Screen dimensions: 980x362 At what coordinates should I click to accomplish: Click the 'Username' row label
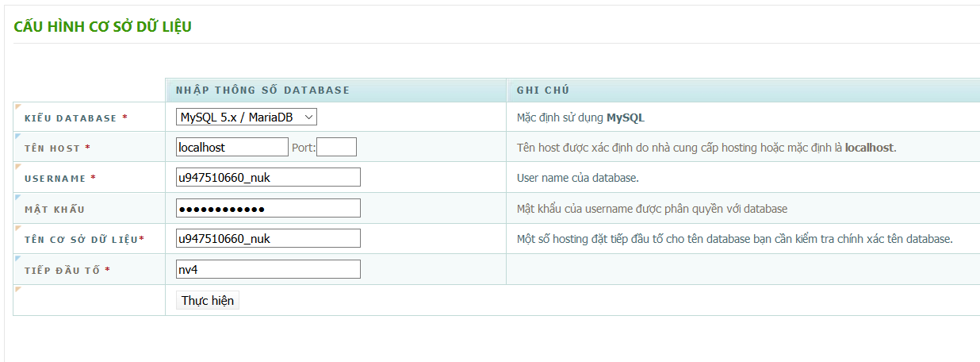coord(60,178)
